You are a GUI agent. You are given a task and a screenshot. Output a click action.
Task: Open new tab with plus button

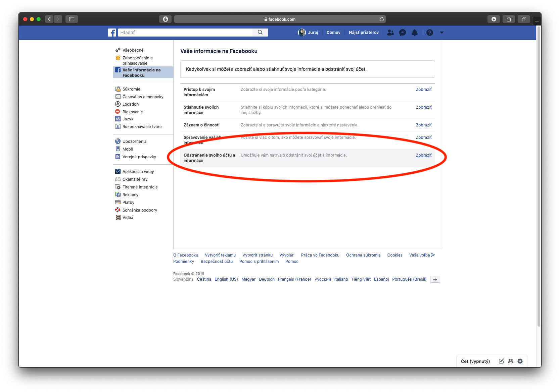[x=537, y=21]
